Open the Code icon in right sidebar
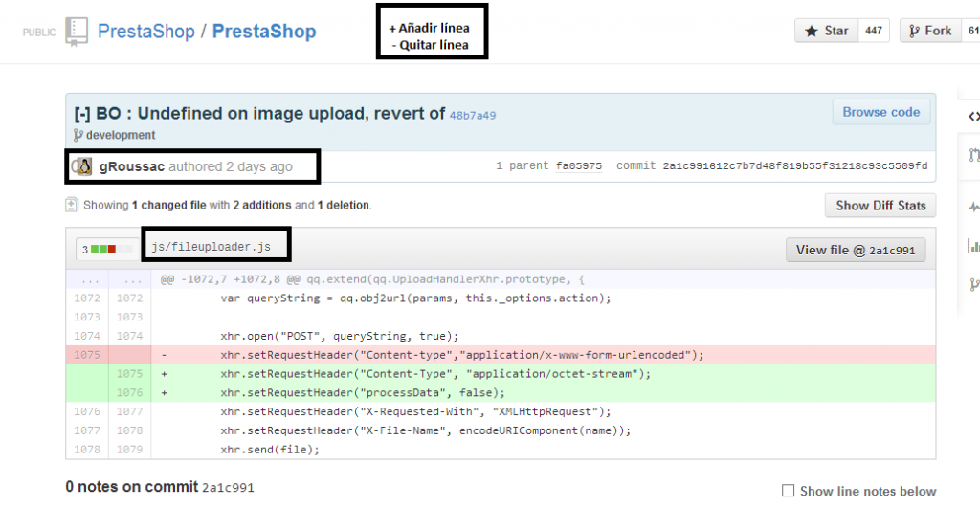The image size is (980, 507). tap(973, 117)
